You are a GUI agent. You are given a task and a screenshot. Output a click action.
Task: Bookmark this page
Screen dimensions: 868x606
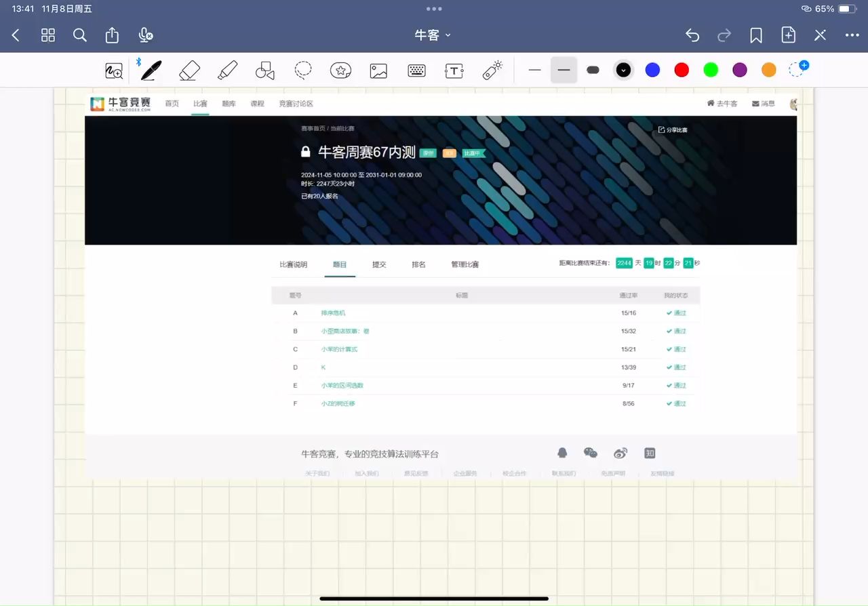coord(756,35)
